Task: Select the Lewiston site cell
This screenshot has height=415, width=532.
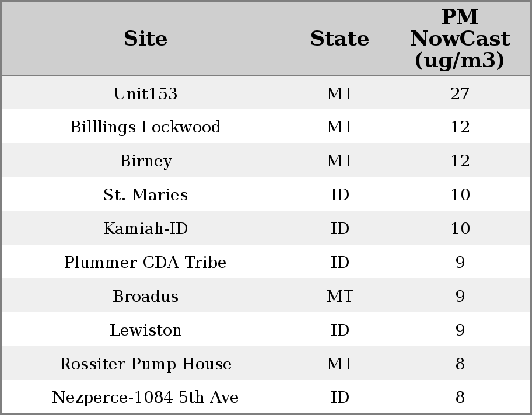Action: 145,330
